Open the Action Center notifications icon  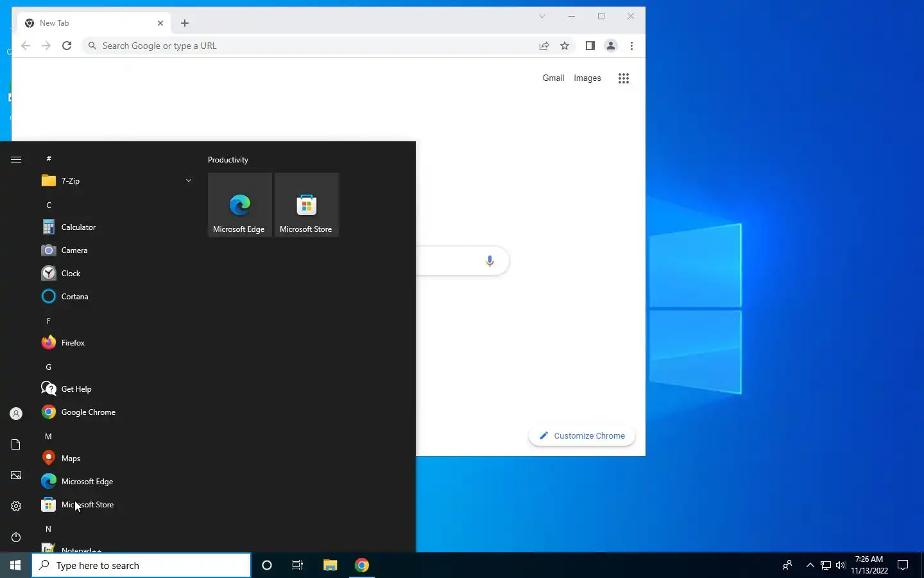903,565
